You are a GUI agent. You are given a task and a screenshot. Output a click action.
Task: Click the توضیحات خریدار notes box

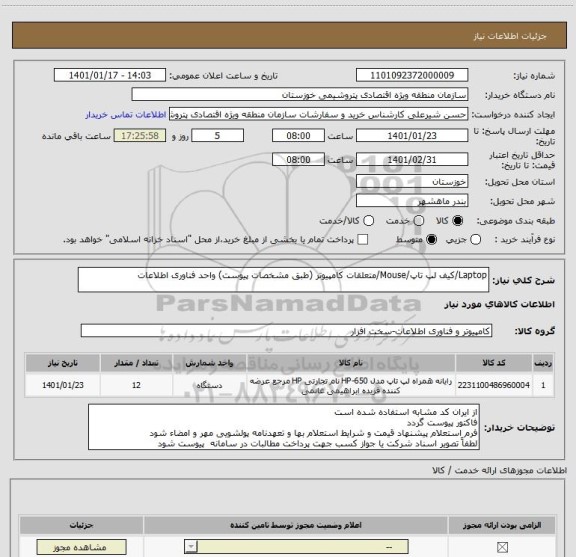(284, 427)
